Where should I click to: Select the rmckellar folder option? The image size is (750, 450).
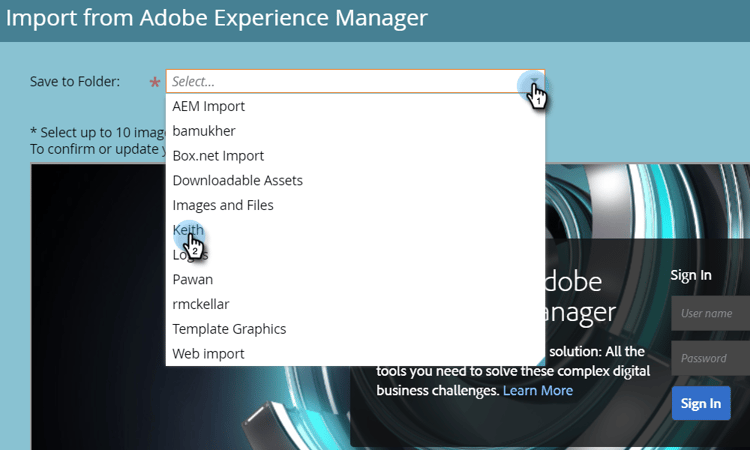355,305
